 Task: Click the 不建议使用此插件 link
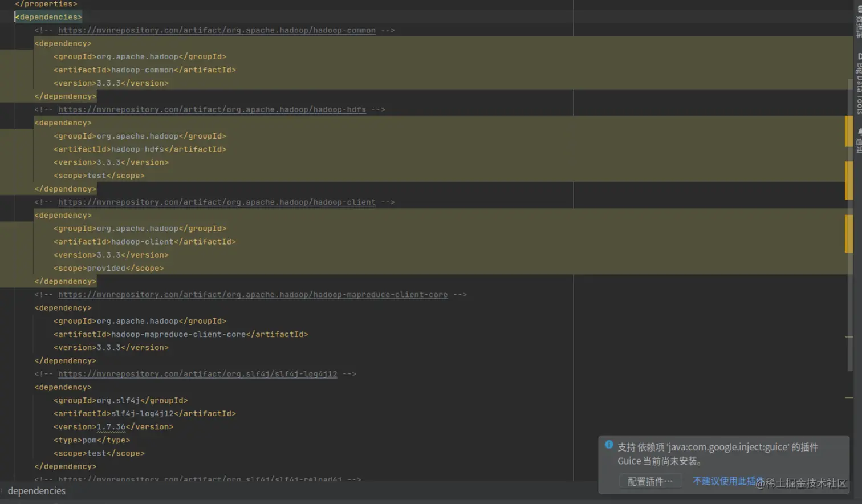(x=728, y=481)
